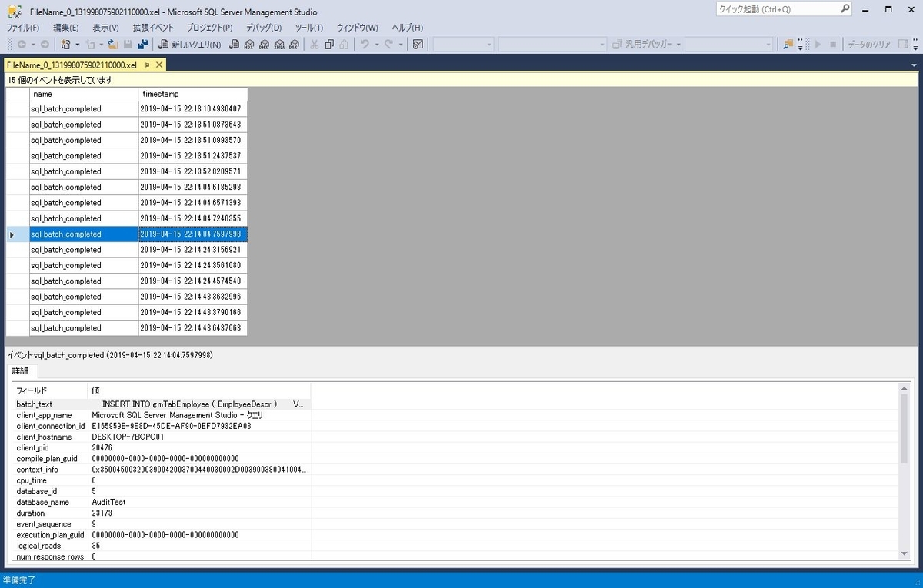Click the batch_text field row
This screenshot has height=588, width=923.
click(x=162, y=404)
